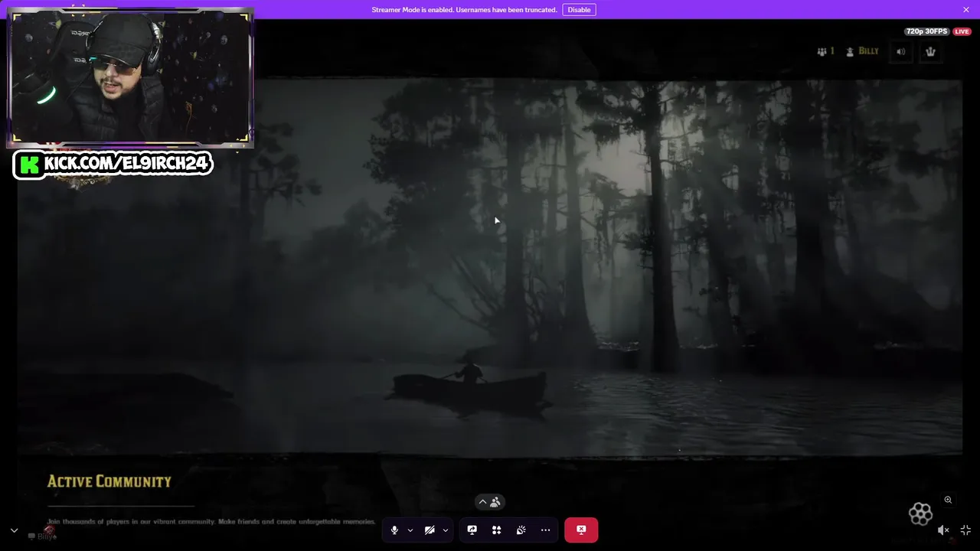Screen dimensions: 980x551
Task: Dismiss the Streamer Mode banner
Action: (x=966, y=10)
